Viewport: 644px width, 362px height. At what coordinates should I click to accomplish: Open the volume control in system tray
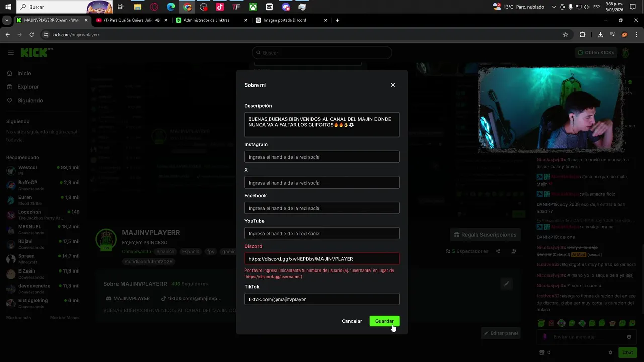587,7
